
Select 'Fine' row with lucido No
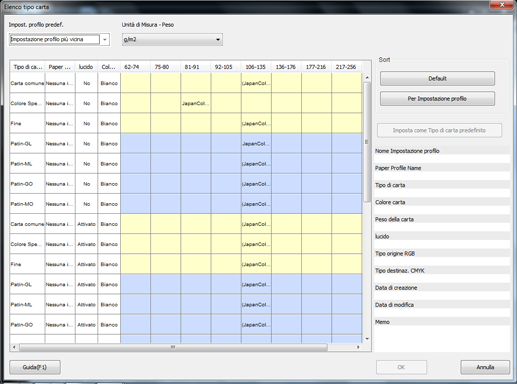tap(186, 123)
